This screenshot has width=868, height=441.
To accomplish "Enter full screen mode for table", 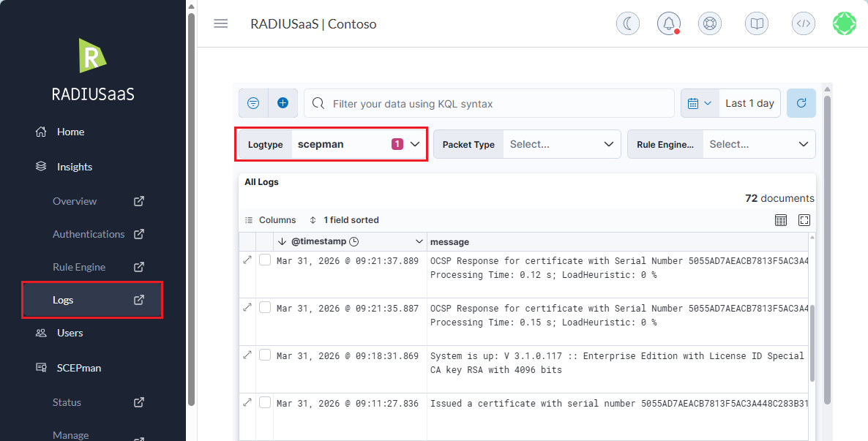I will [x=804, y=220].
